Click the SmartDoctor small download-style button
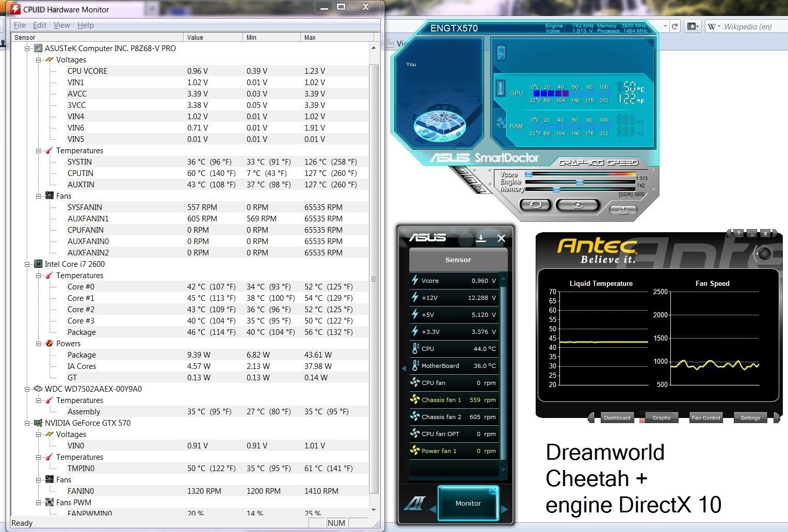 623,209
